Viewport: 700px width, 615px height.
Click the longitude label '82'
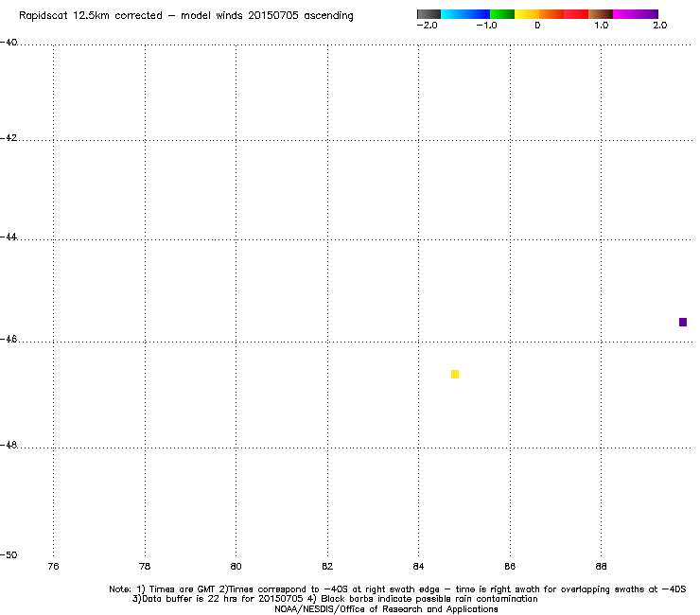pyautogui.click(x=327, y=567)
